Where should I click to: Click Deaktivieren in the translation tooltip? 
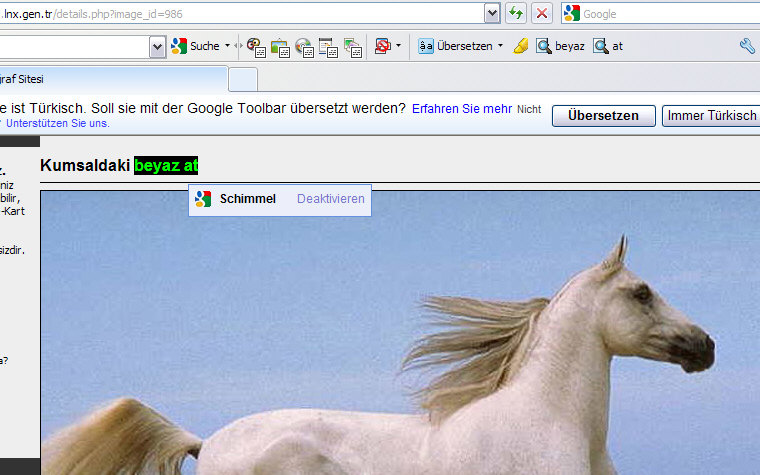point(330,199)
